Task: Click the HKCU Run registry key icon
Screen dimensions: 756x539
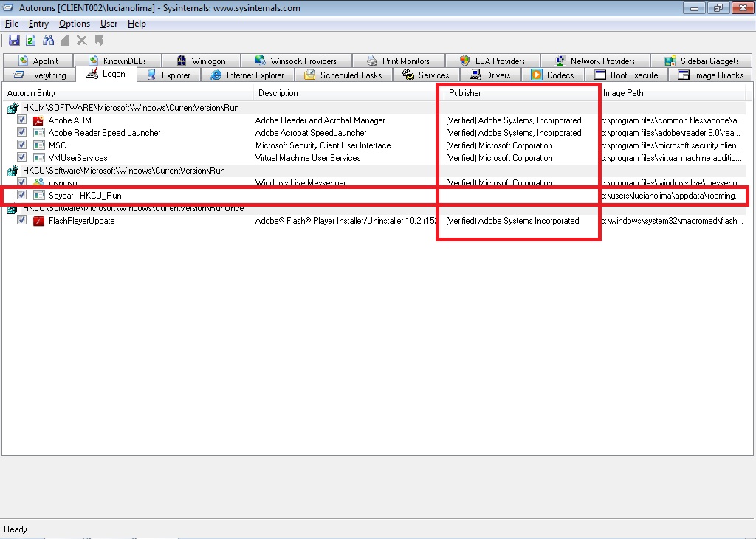Action: pyautogui.click(x=13, y=171)
